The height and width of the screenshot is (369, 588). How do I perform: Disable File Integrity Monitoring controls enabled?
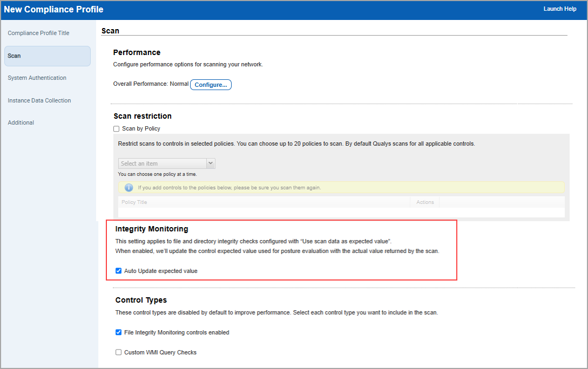point(118,332)
